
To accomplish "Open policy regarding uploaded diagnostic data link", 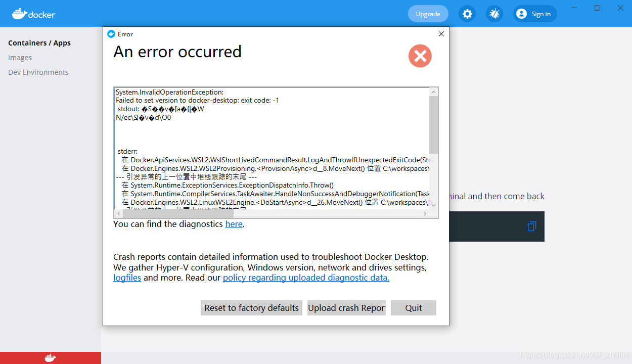I will pos(306,278).
